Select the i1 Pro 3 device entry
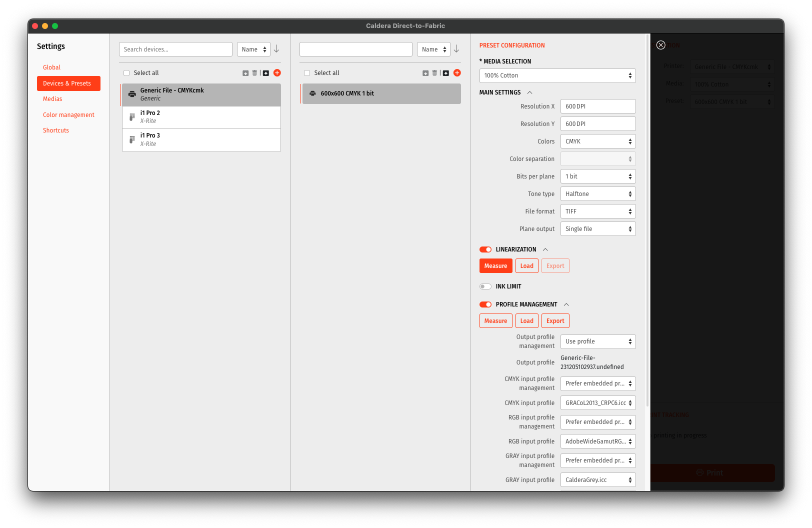 click(x=201, y=140)
